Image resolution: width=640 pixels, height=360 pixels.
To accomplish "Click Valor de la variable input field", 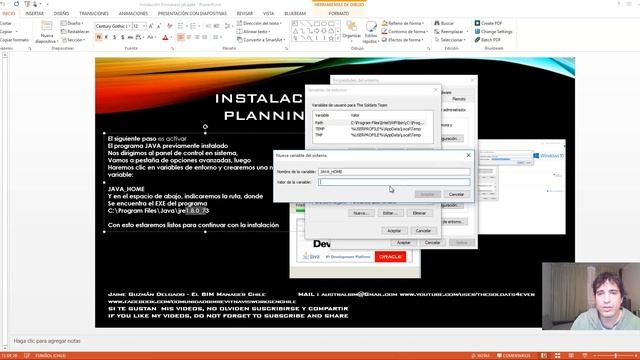I will [x=394, y=182].
